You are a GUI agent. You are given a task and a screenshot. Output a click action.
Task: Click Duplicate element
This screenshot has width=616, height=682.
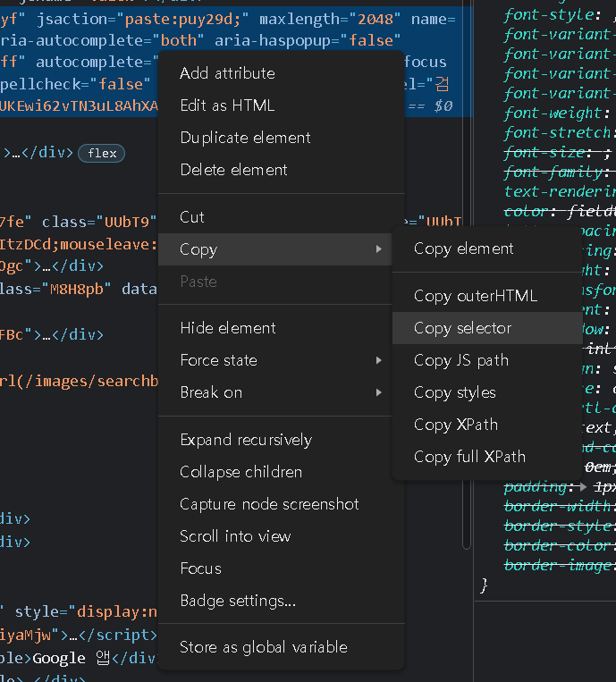click(x=281, y=138)
